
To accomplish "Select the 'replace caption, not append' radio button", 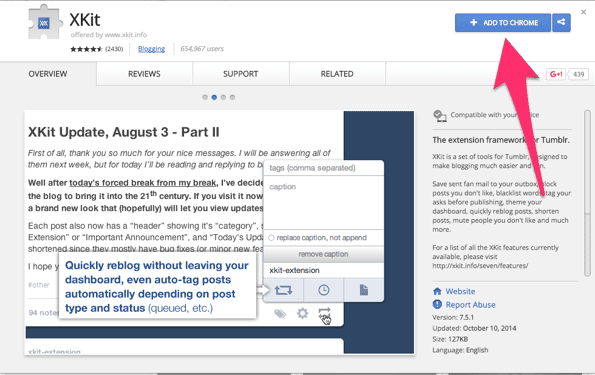I will 271,238.
